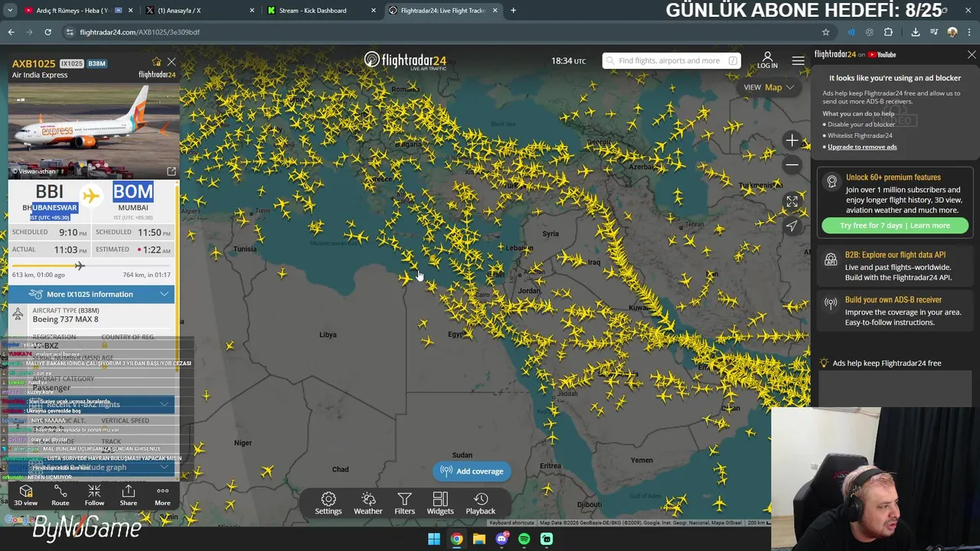Close the AXB1025 flight panel
980x551 pixels.
point(171,62)
